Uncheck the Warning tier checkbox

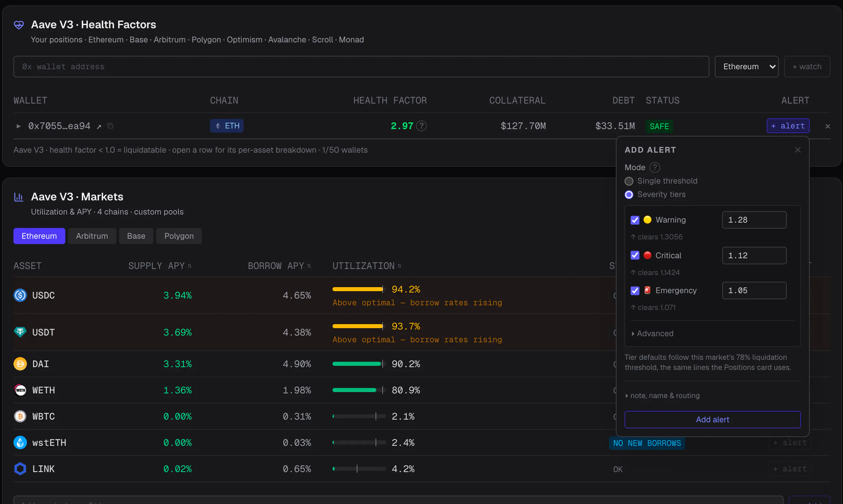point(635,220)
